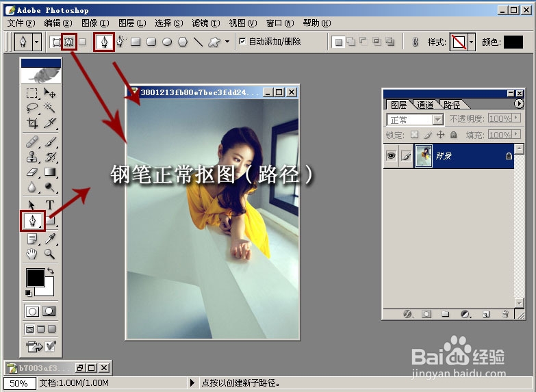The width and height of the screenshot is (536, 392).
Task: Click the foreground color swatch in toolbox
Action: pos(35,277)
